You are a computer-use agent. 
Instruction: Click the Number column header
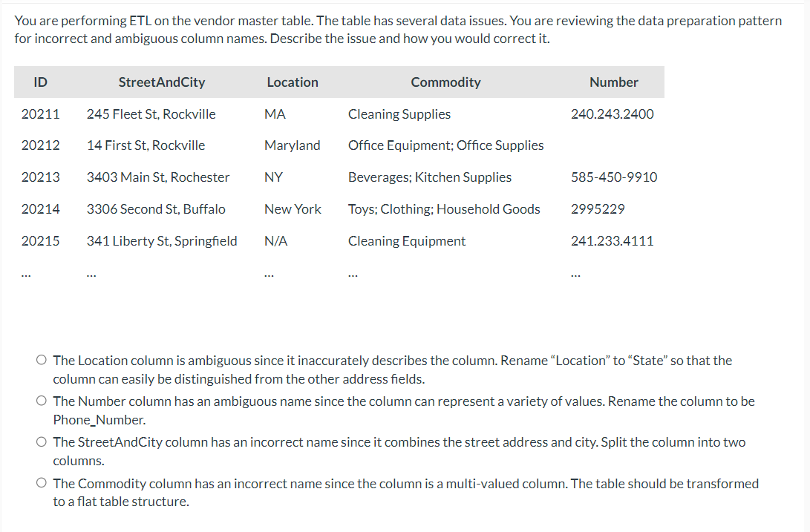coord(614,82)
